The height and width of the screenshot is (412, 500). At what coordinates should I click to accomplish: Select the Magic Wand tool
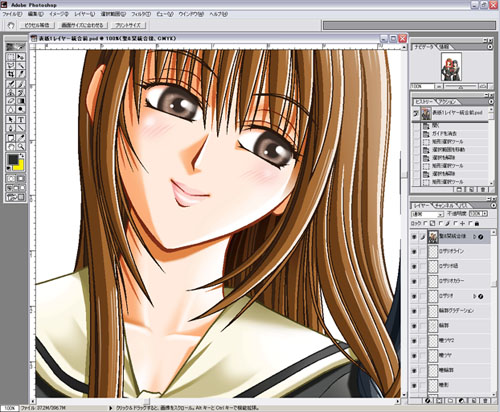click(x=21, y=65)
